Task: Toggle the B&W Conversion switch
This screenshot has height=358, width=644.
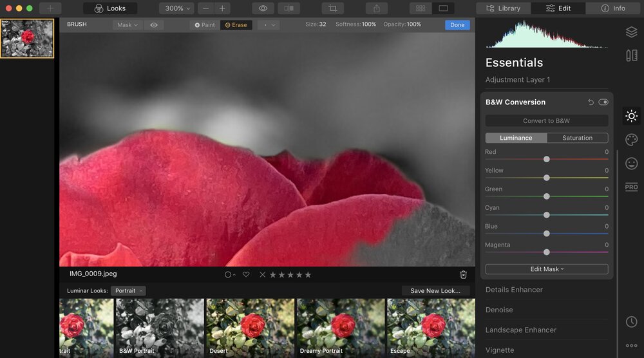Action: (x=603, y=102)
